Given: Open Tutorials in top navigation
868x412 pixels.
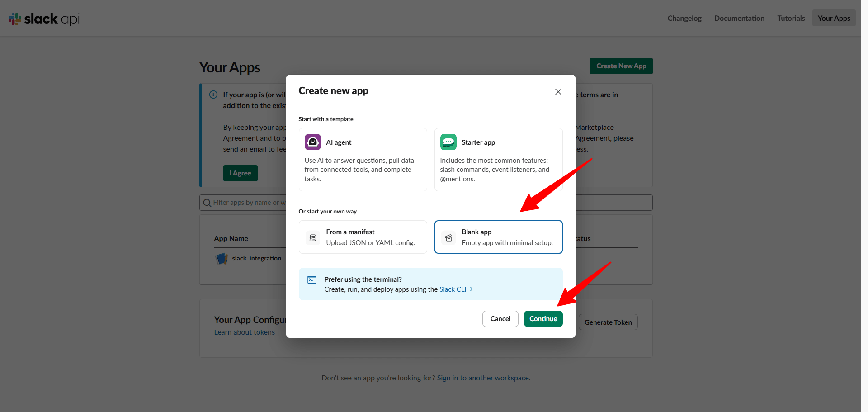Looking at the screenshot, I should tap(791, 18).
